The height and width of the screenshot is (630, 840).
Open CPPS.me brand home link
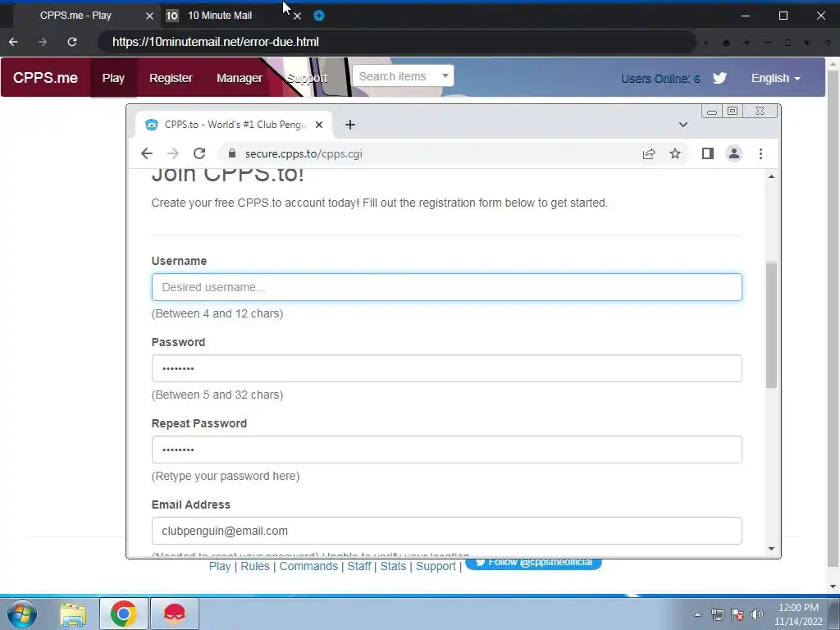click(46, 78)
